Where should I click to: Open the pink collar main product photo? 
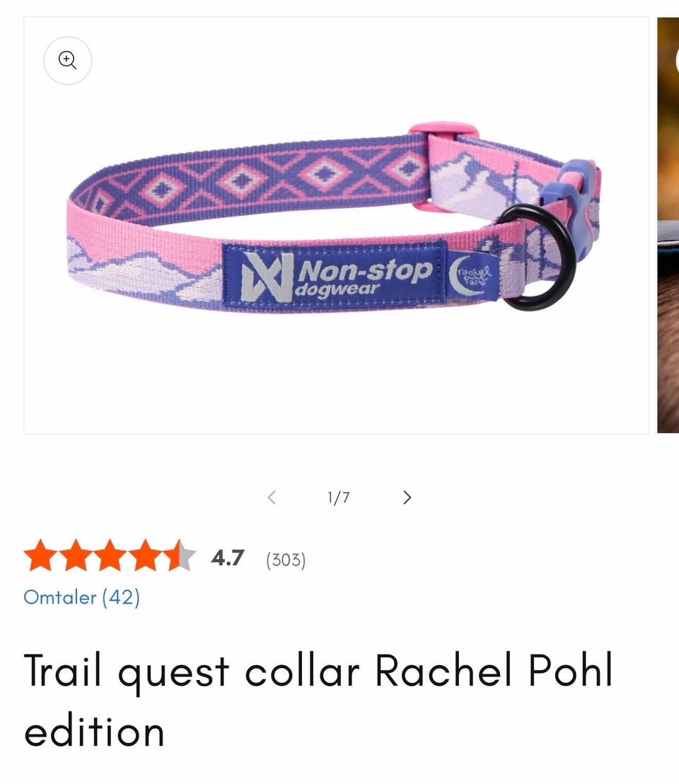(336, 226)
